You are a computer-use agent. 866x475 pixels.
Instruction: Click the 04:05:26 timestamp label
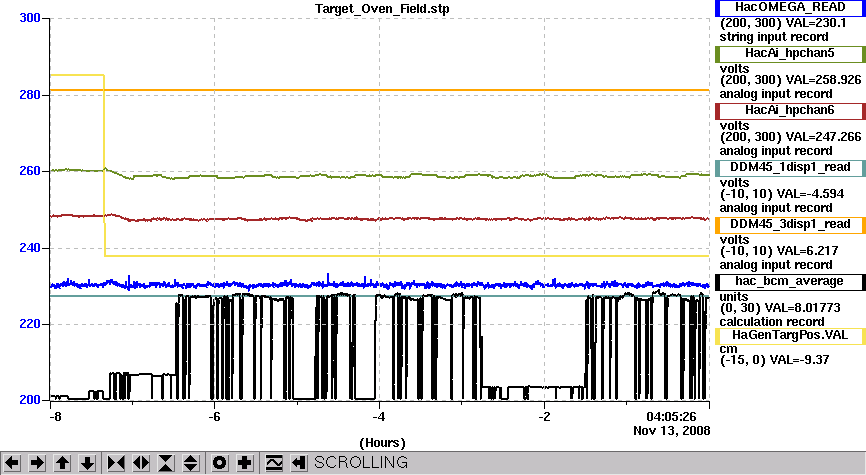pos(672,416)
